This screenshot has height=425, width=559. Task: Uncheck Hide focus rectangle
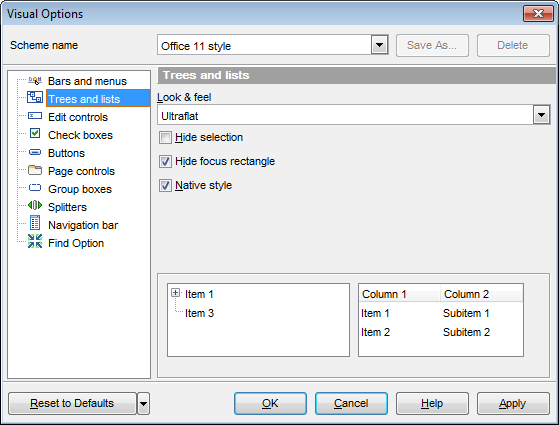point(165,162)
